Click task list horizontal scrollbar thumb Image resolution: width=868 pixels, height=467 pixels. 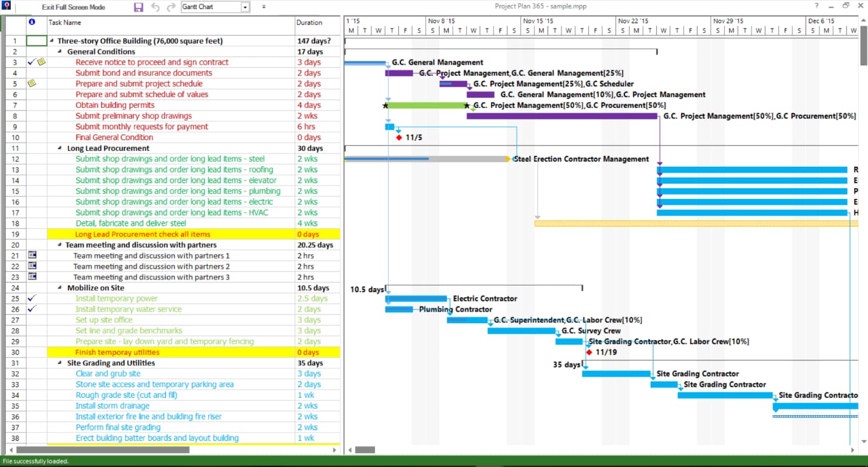click(103, 450)
